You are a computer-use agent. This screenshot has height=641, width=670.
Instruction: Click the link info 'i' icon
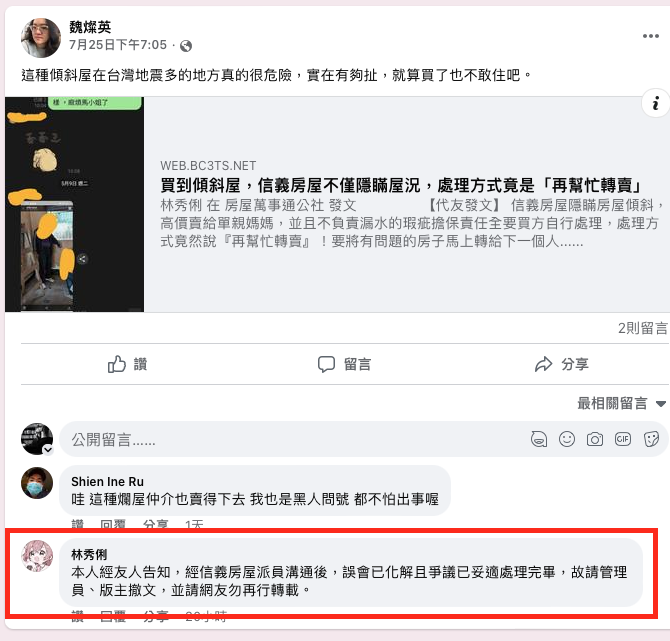click(x=655, y=103)
